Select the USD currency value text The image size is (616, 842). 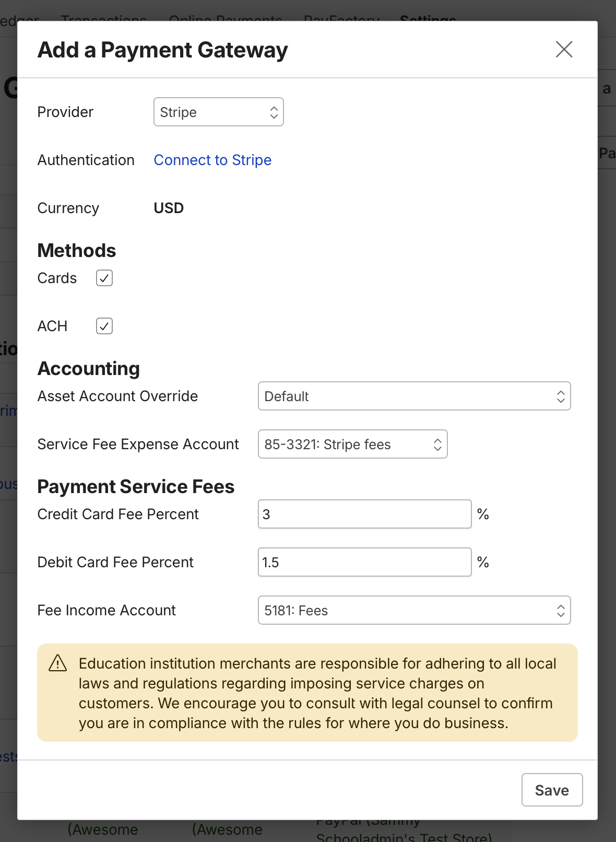coord(169,208)
